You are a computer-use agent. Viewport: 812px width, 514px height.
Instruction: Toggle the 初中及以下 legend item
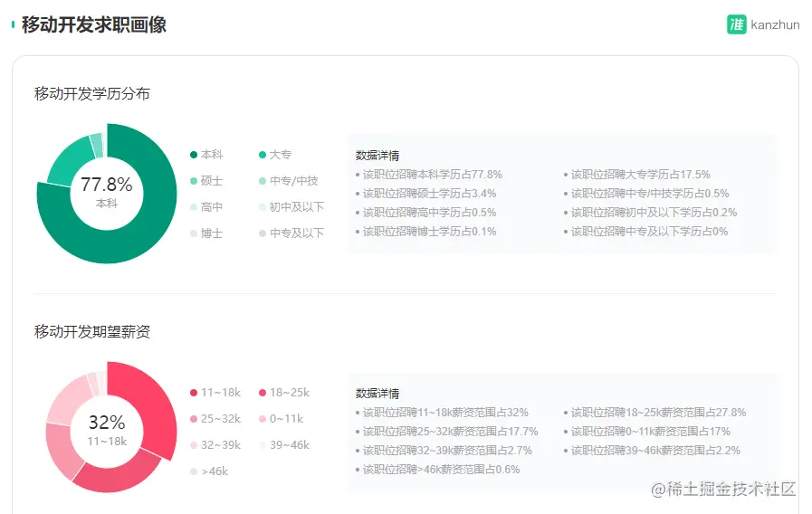291,207
